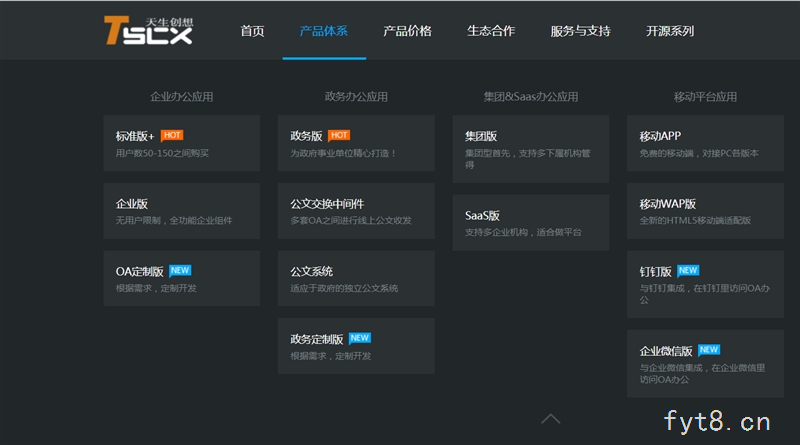
Task: Select the SaaS版 product card
Action: (530, 222)
